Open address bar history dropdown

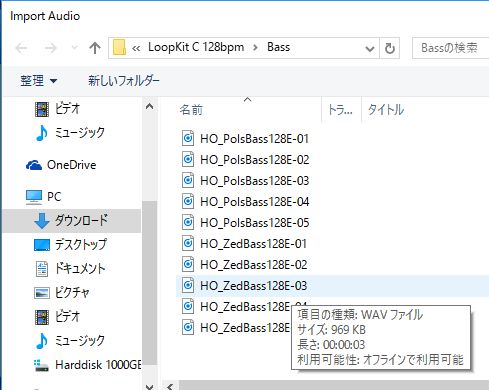(x=370, y=49)
